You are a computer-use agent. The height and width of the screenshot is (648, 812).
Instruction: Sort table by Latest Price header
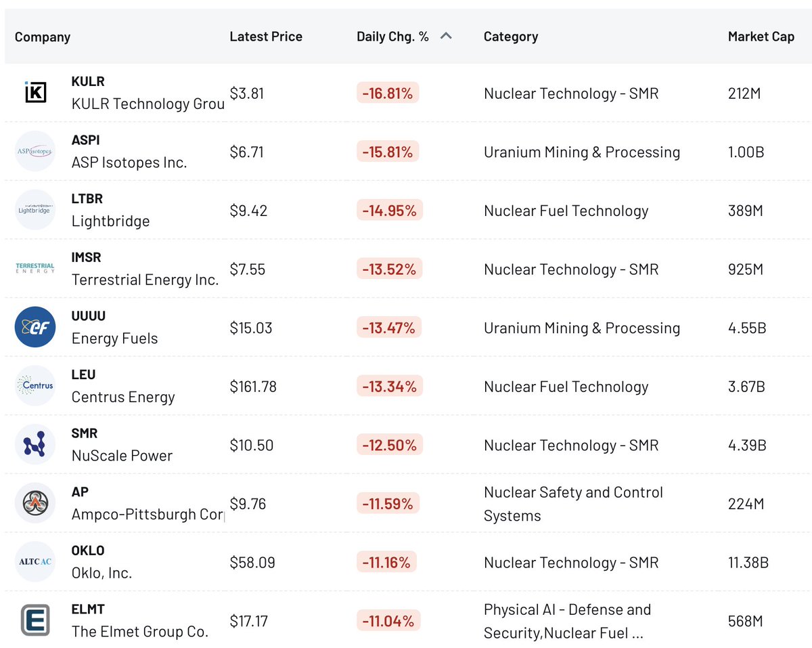pyautogui.click(x=266, y=37)
